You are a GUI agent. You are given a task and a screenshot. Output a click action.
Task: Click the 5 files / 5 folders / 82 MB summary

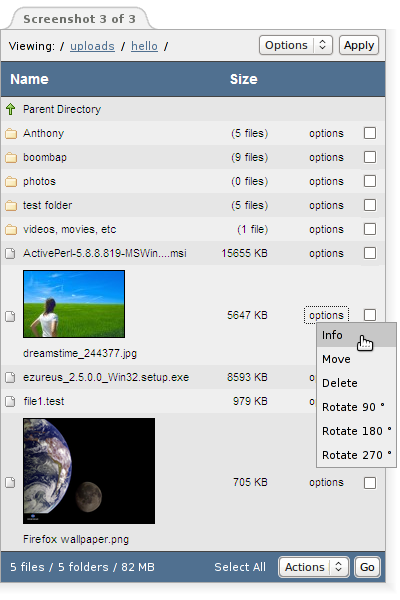(82, 567)
